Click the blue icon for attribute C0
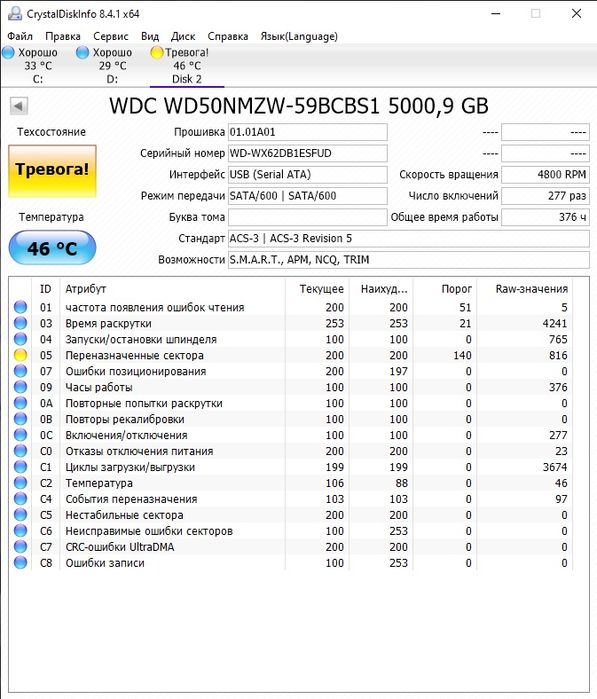 click(x=21, y=451)
